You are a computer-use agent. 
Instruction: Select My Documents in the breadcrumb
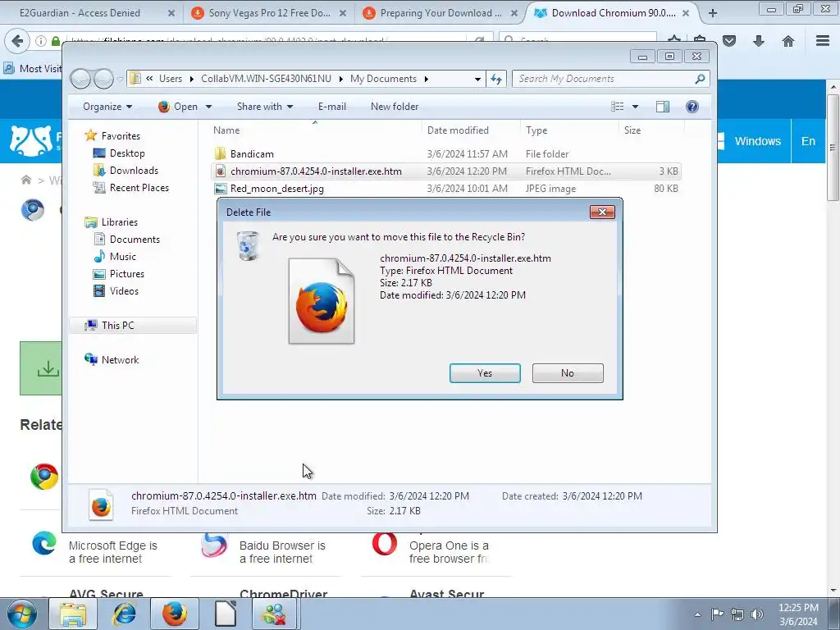pos(384,79)
